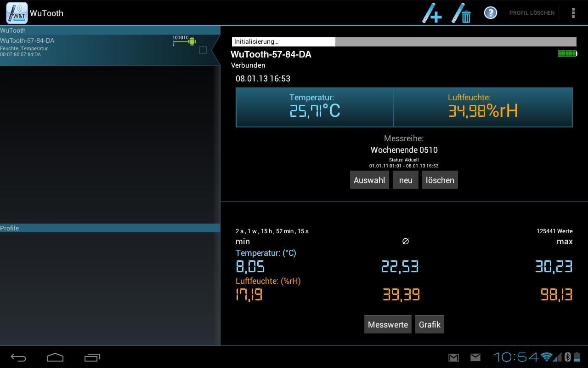This screenshot has height=368, width=588.
Task: Click the MAC address 00:07:80:57:84:DA
Action: [x=20, y=54]
